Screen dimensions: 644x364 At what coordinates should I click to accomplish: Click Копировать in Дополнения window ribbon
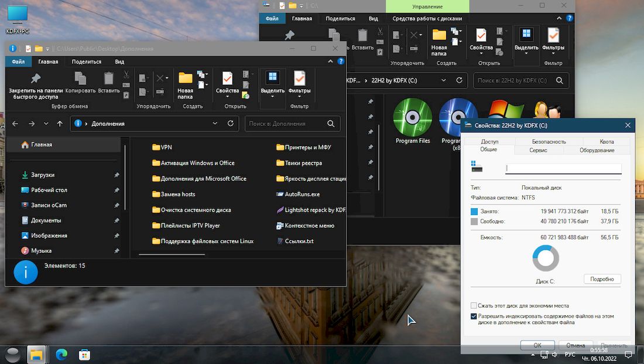pyautogui.click(x=80, y=82)
